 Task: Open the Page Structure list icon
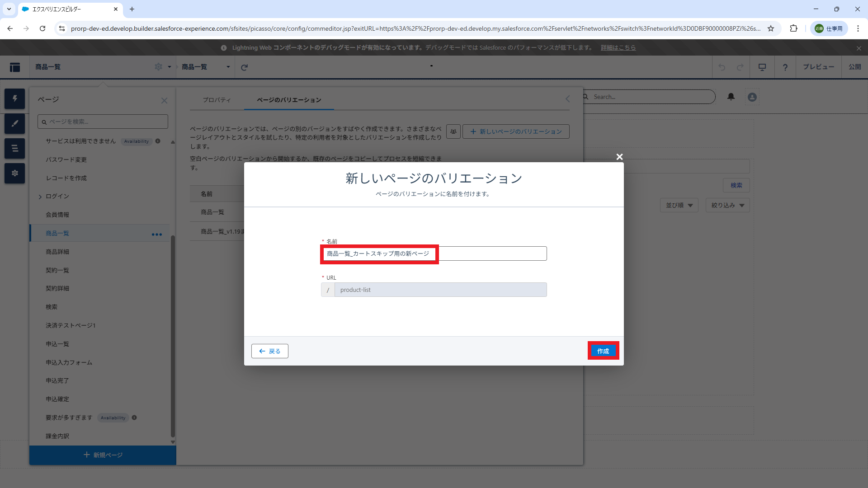14,148
